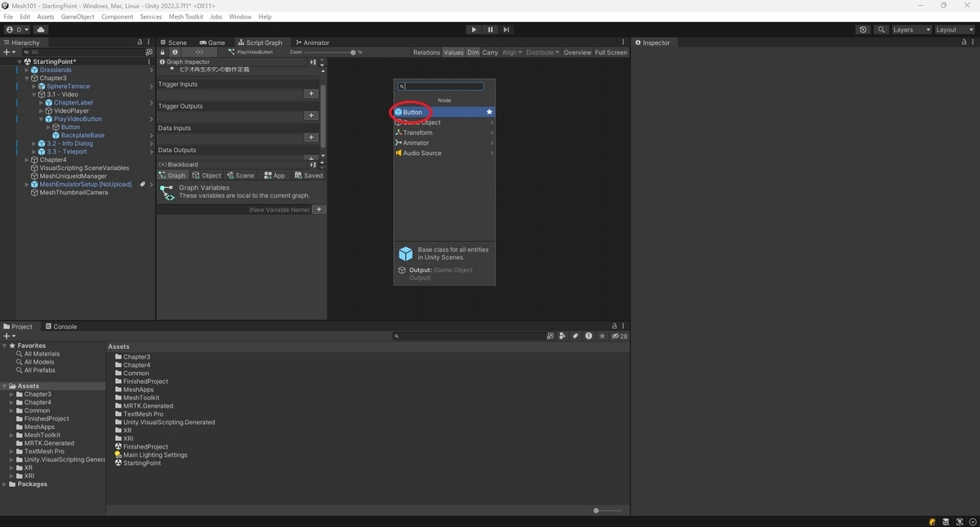Toggle the Blackboard variables icon button
This screenshot has height=527, width=980.
pos(200,52)
